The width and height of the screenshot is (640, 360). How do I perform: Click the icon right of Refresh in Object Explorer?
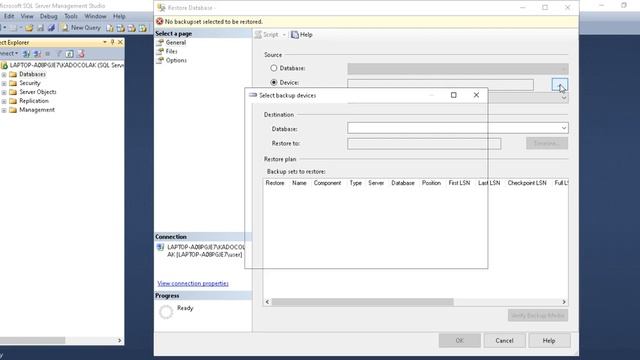coord(81,53)
